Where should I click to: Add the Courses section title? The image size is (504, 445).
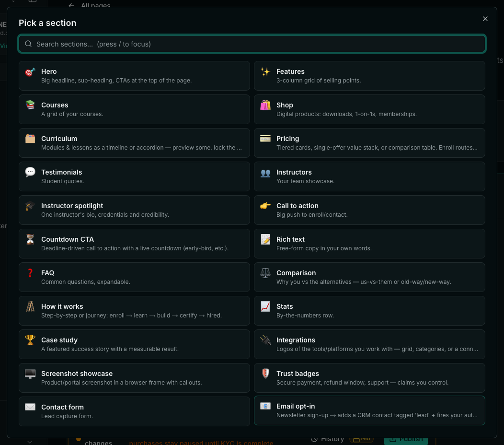pos(55,105)
